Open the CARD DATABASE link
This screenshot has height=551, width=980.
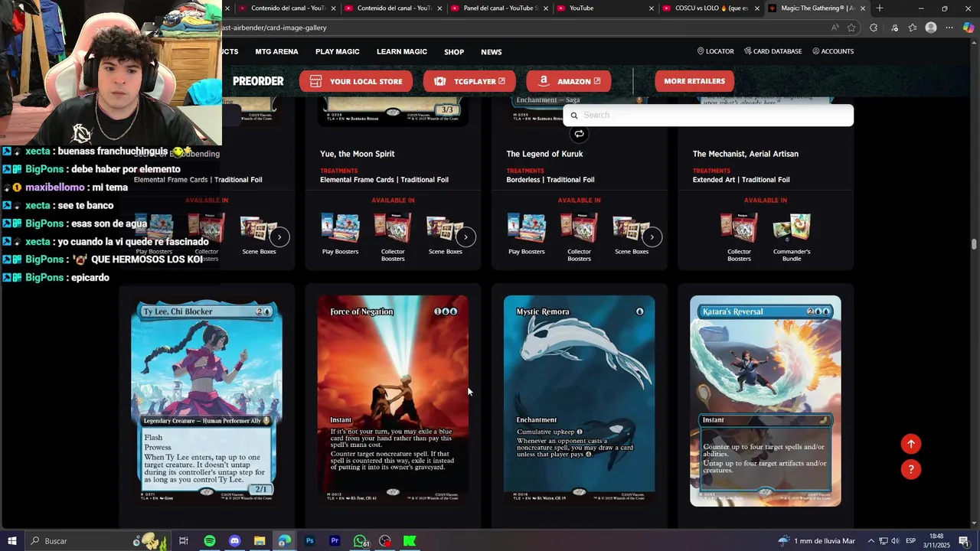[x=773, y=51]
